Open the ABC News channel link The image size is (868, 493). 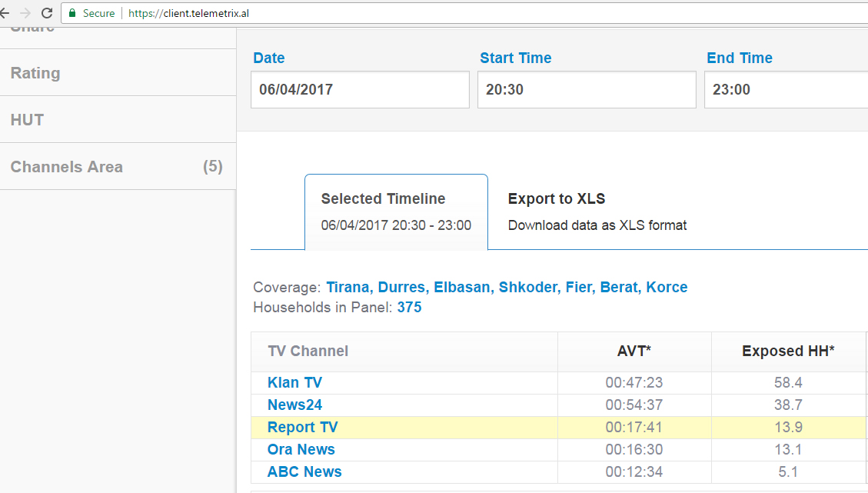304,471
